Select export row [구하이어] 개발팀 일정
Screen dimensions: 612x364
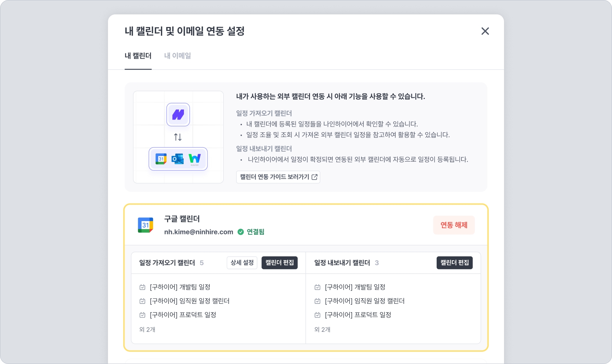350,287
